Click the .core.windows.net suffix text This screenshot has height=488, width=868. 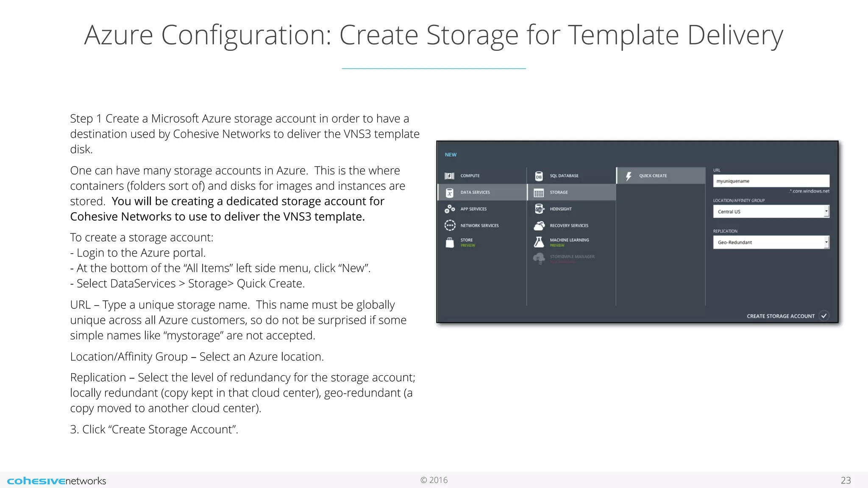pos(810,191)
